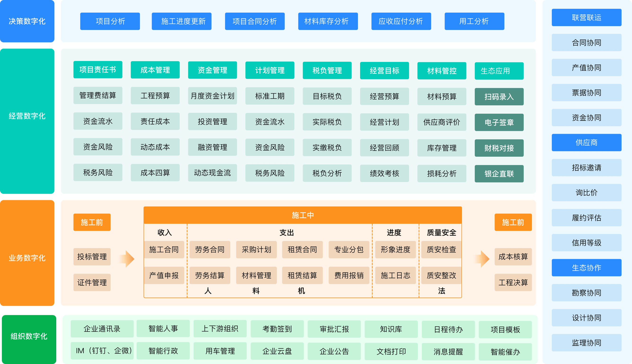Click the 成本管理 column header
Image resolution: width=632 pixels, height=364 pixels.
(x=155, y=70)
